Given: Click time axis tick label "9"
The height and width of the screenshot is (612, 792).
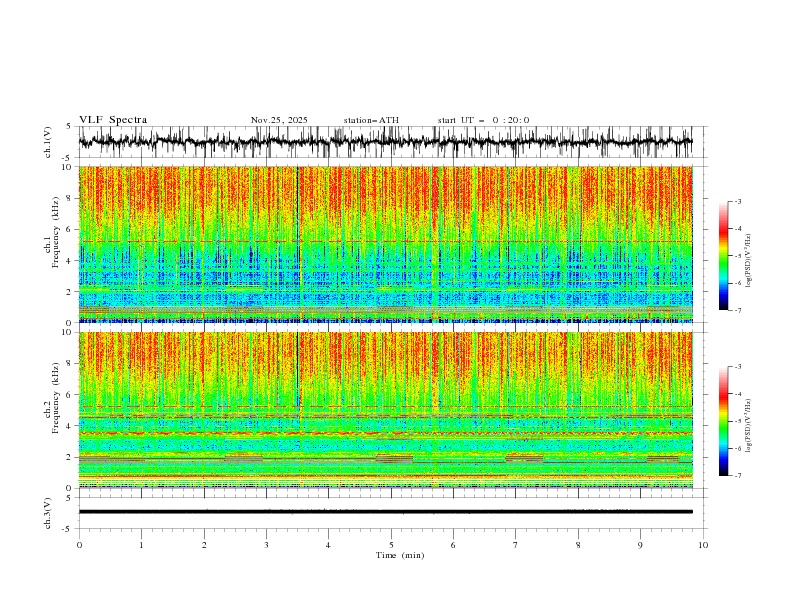Looking at the screenshot, I should pyautogui.click(x=640, y=545).
